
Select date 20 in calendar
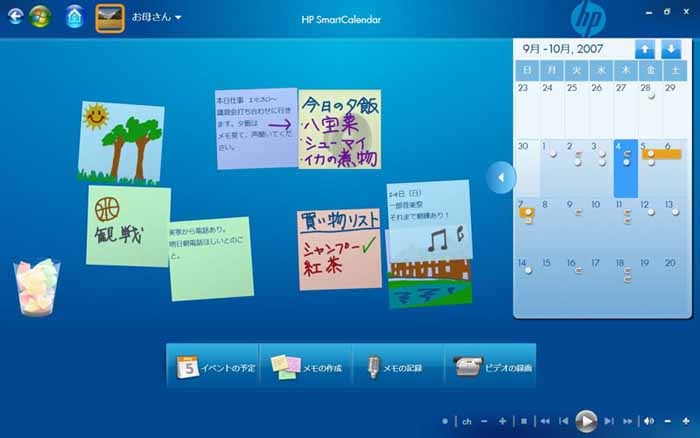pos(675,285)
